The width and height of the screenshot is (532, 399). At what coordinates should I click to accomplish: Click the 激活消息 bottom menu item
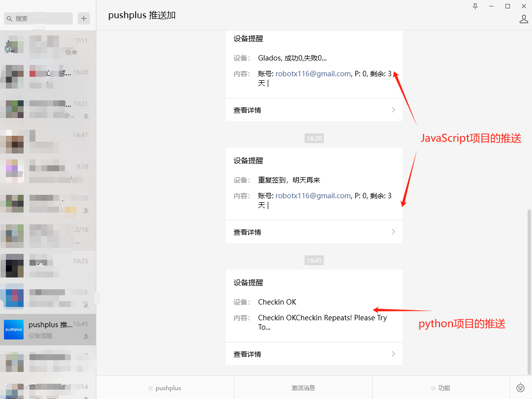[303, 388]
